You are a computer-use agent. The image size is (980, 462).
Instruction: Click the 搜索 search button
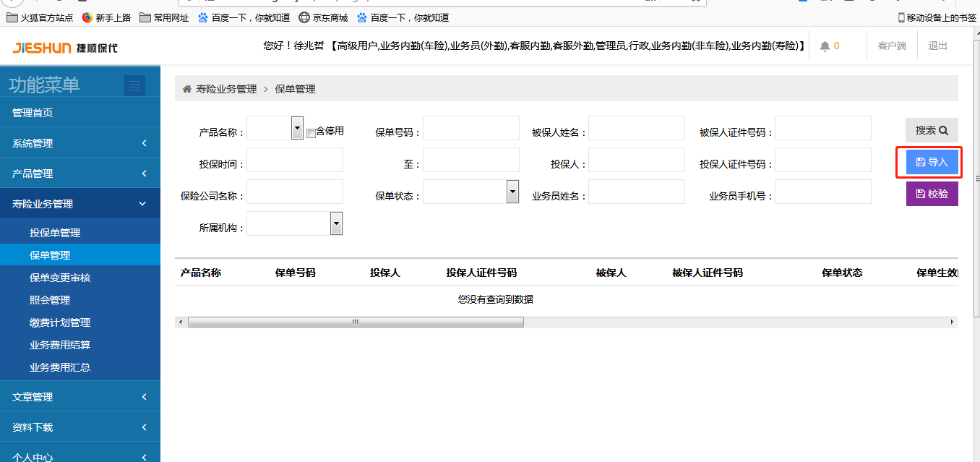coord(931,130)
